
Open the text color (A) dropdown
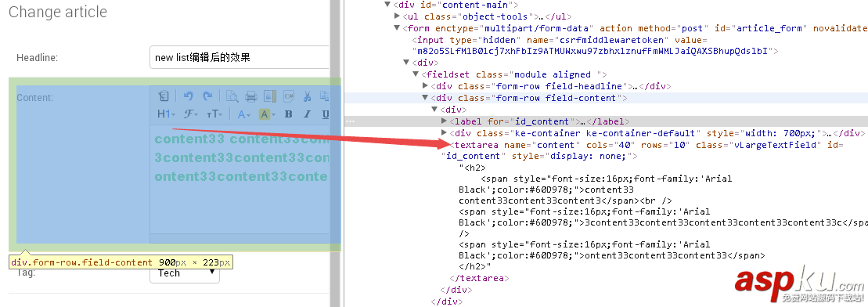pyautogui.click(x=244, y=114)
